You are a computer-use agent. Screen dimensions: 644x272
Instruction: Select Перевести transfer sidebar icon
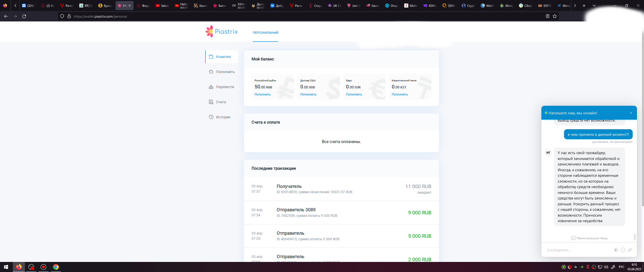[211, 87]
